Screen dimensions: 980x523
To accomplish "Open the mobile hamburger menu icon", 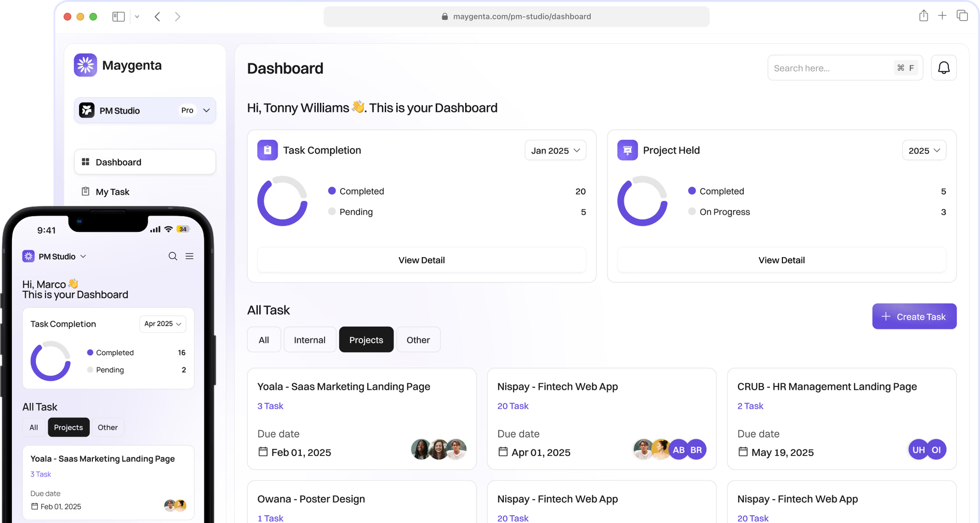I will tap(189, 256).
